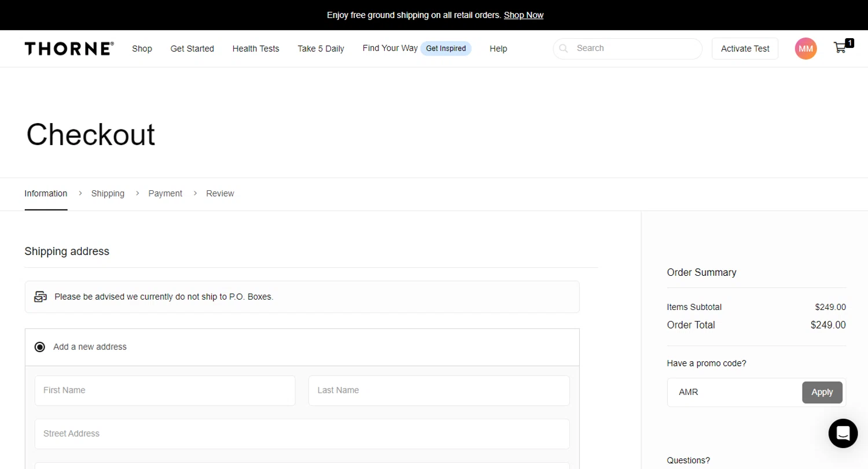Go to the Payment checkout step
868x469 pixels.
click(x=165, y=193)
